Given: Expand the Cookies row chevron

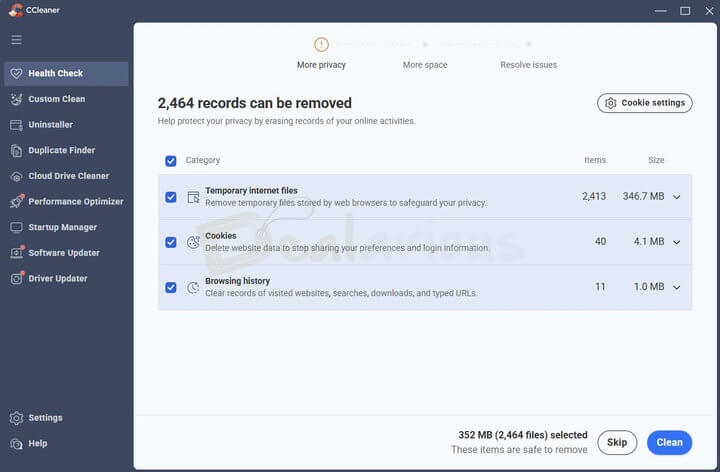Looking at the screenshot, I should pos(676,242).
